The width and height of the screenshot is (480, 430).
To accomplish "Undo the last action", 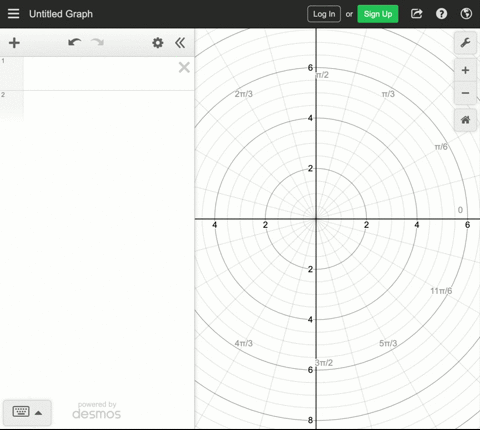I will coord(74,42).
